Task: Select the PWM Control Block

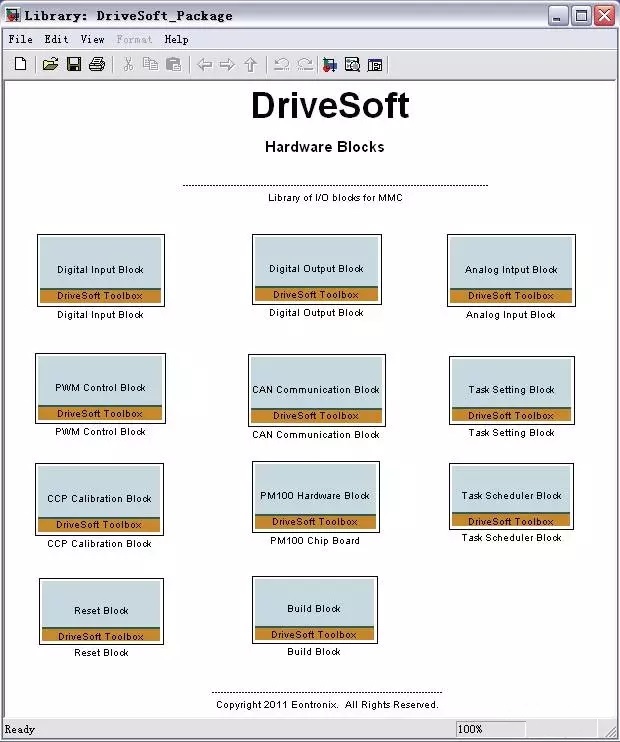Action: 100,388
